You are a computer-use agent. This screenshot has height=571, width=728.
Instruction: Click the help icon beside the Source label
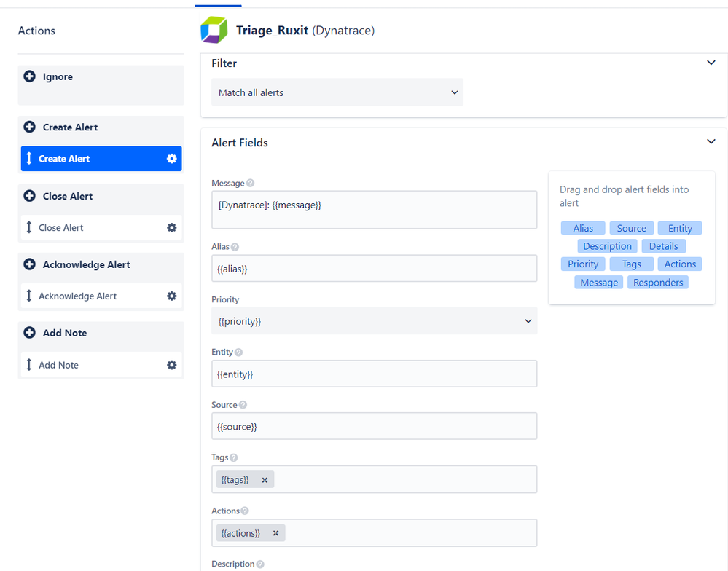[243, 405]
